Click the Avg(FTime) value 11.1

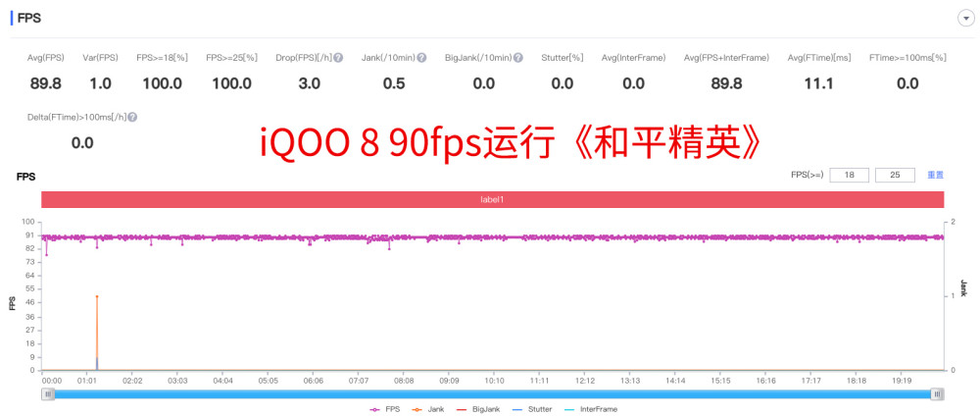click(818, 83)
